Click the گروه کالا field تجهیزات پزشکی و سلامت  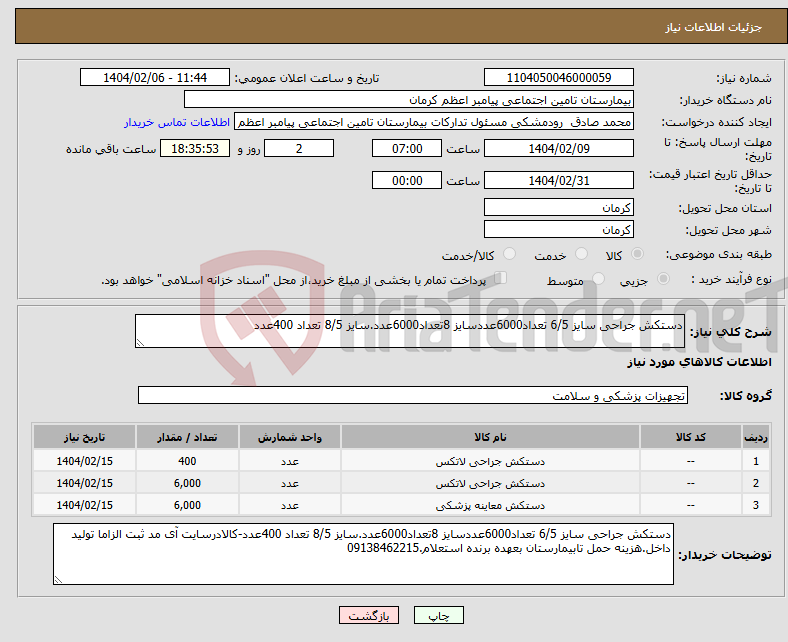coord(413,395)
